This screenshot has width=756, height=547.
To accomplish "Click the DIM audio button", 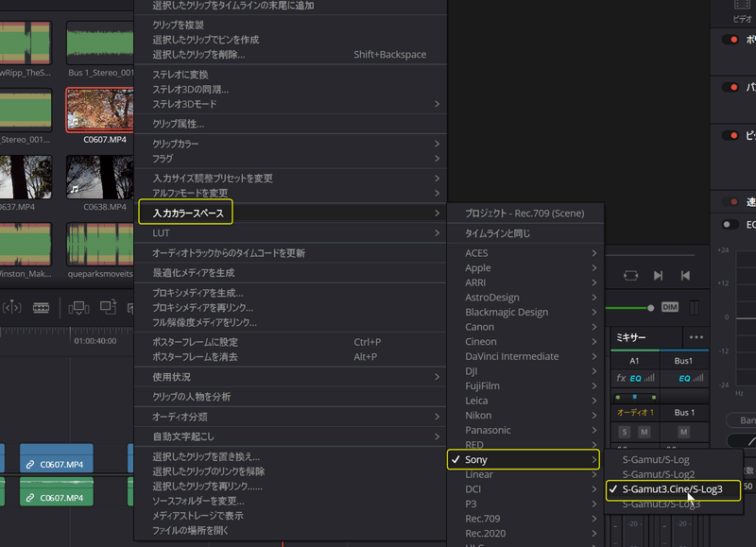I will point(670,307).
